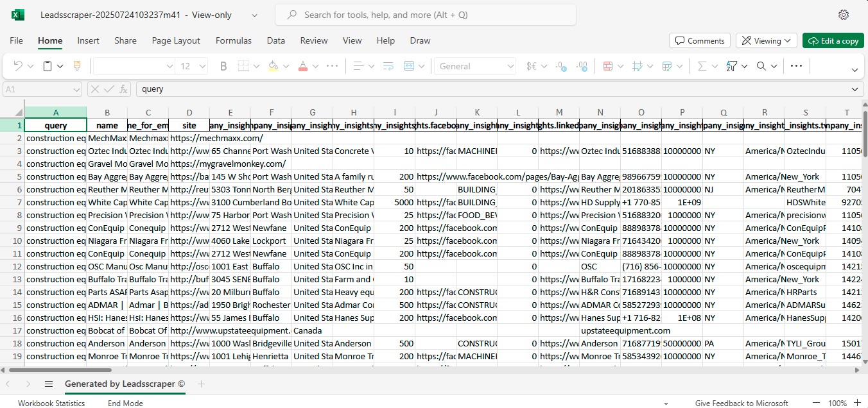This screenshot has height=408, width=868.
Task: Expand the Undo dropdown arrow
Action: click(x=30, y=66)
